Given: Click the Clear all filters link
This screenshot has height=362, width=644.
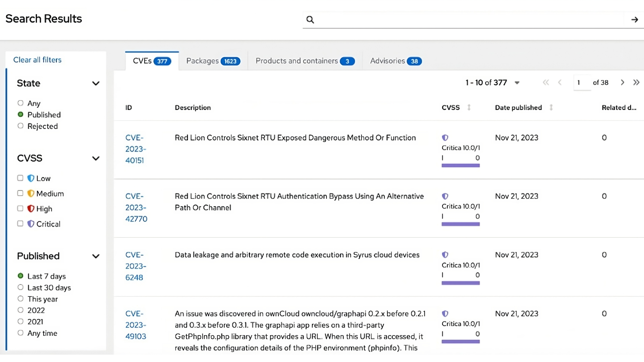Looking at the screenshot, I should (37, 60).
